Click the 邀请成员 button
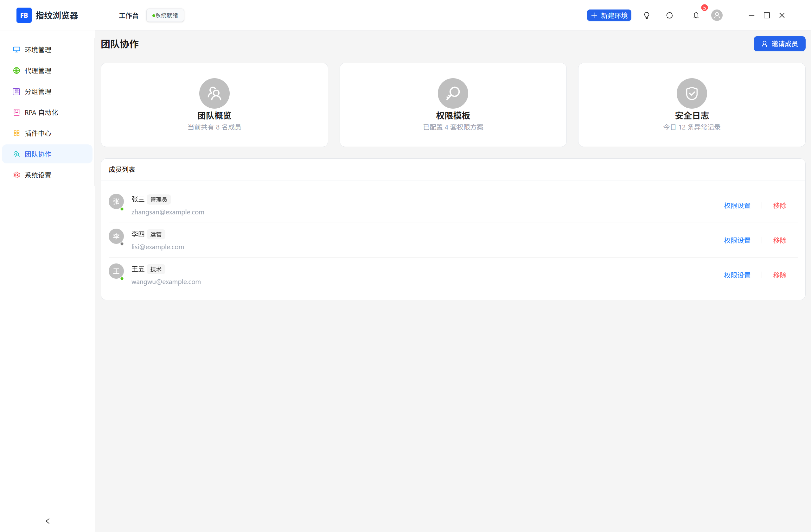Image resolution: width=811 pixels, height=532 pixels. point(779,44)
